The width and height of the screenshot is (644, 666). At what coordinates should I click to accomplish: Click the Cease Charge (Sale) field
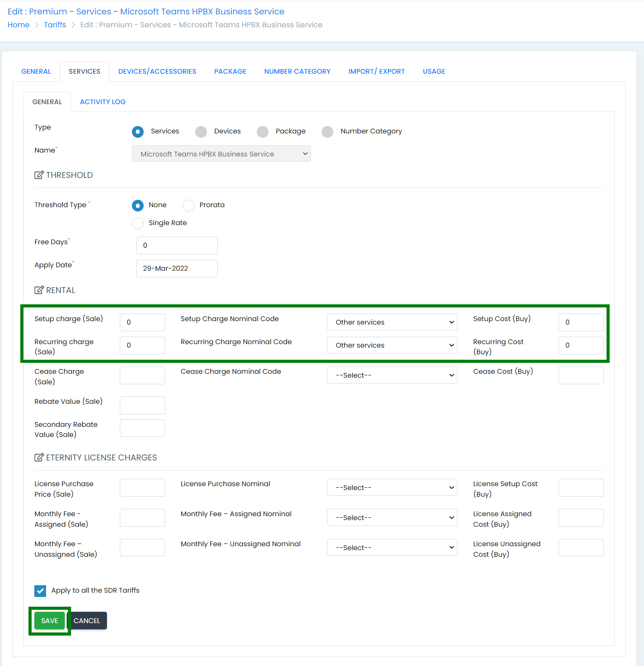click(142, 375)
